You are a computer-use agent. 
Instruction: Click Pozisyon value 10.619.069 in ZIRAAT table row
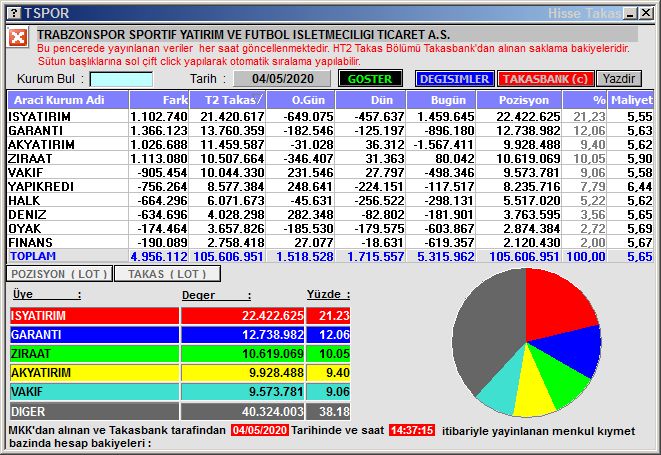point(528,159)
